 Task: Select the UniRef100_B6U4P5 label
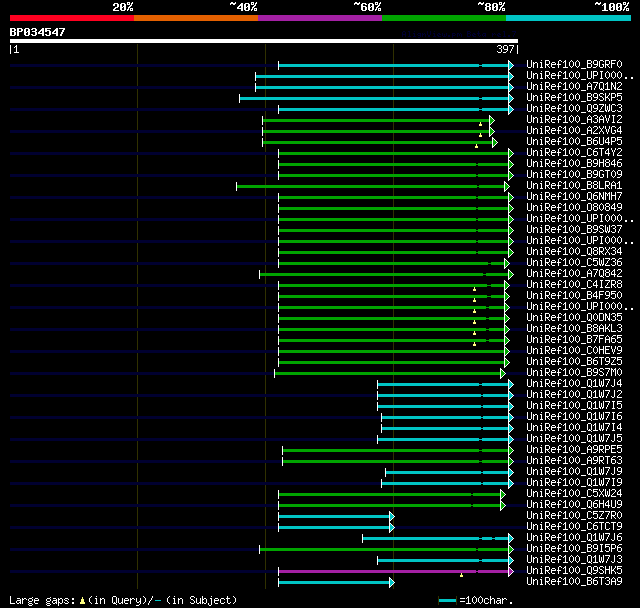[574, 142]
